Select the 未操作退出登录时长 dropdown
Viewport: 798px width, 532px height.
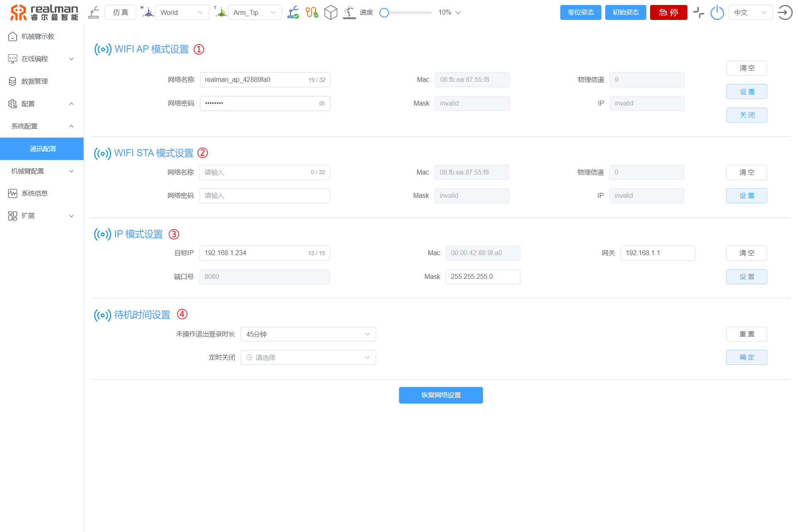[308, 334]
